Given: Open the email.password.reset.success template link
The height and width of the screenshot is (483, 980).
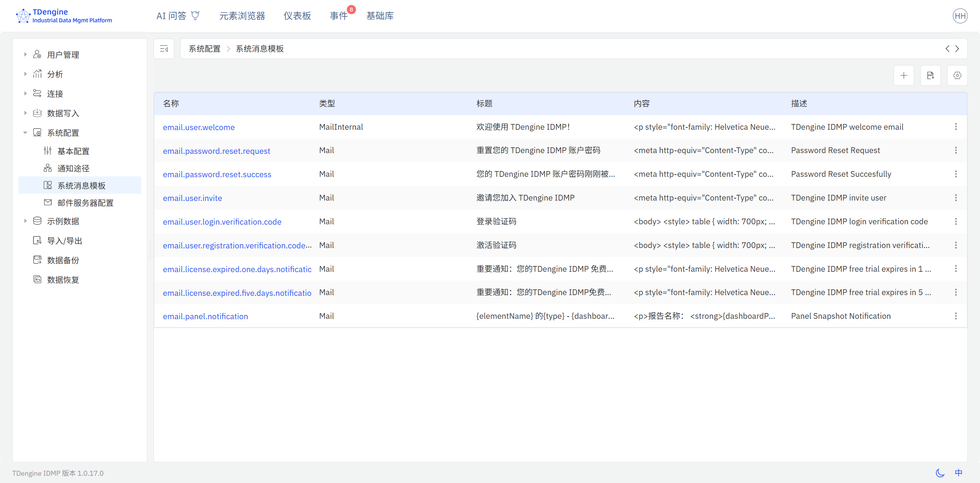Looking at the screenshot, I should [x=217, y=175].
